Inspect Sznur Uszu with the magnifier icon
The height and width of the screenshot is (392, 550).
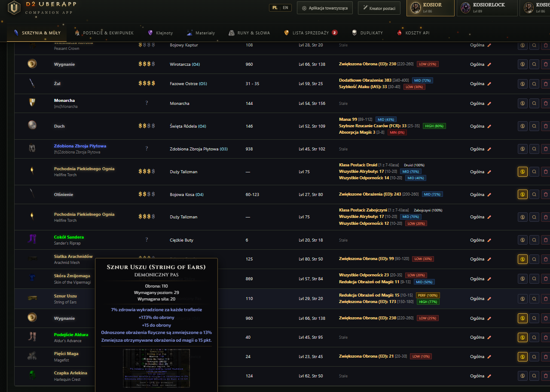click(534, 298)
